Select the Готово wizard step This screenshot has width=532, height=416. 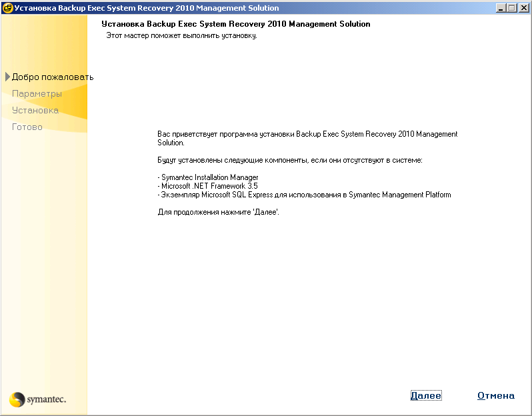27,127
